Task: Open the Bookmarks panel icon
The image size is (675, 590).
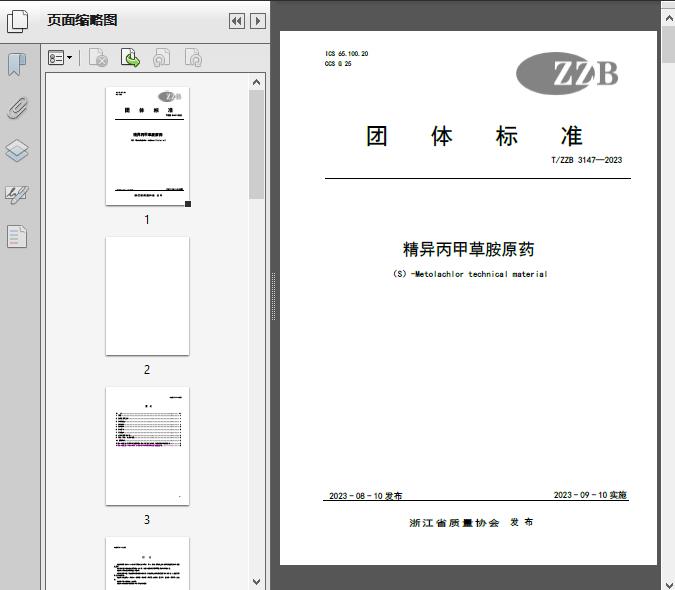Action: (x=17, y=65)
